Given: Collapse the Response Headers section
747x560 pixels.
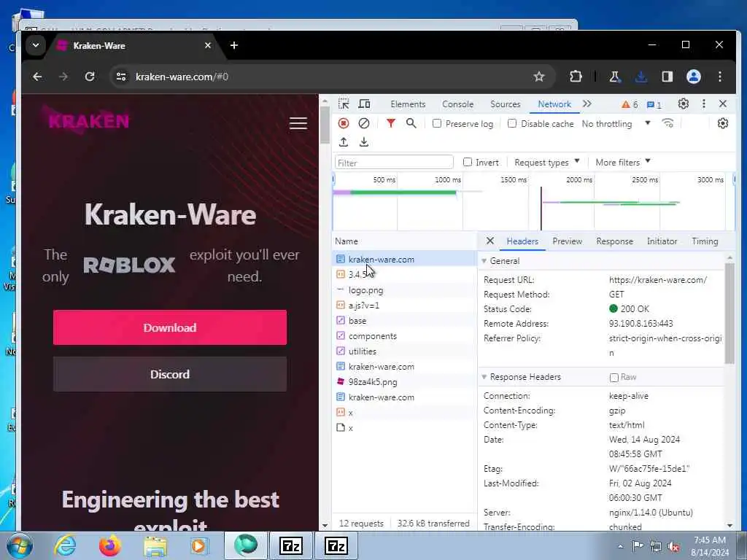Looking at the screenshot, I should [x=484, y=377].
